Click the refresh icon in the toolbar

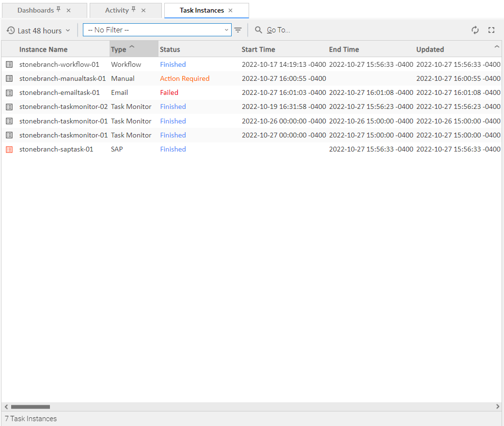[x=475, y=30]
